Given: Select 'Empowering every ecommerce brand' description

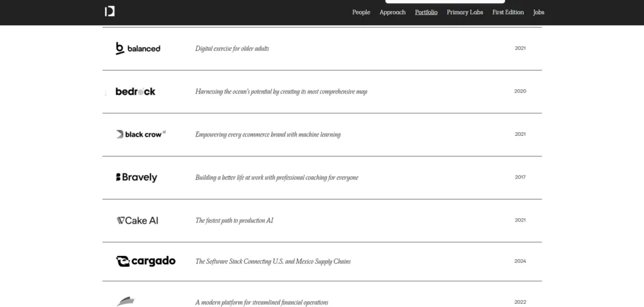Looking at the screenshot, I should 268,135.
